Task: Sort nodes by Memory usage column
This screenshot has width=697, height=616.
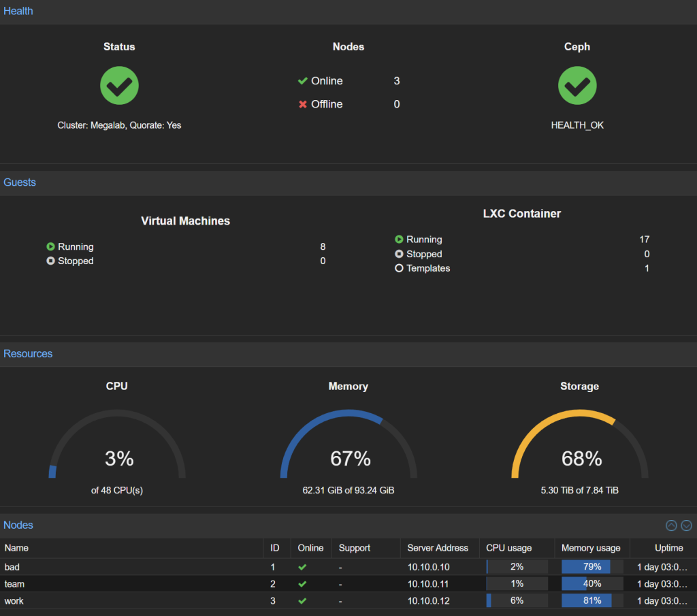Action: pyautogui.click(x=591, y=548)
